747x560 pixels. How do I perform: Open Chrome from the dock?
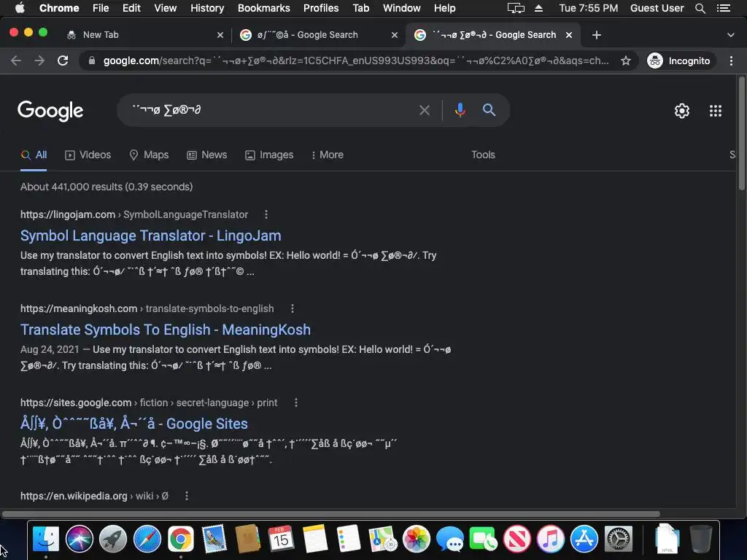181,540
